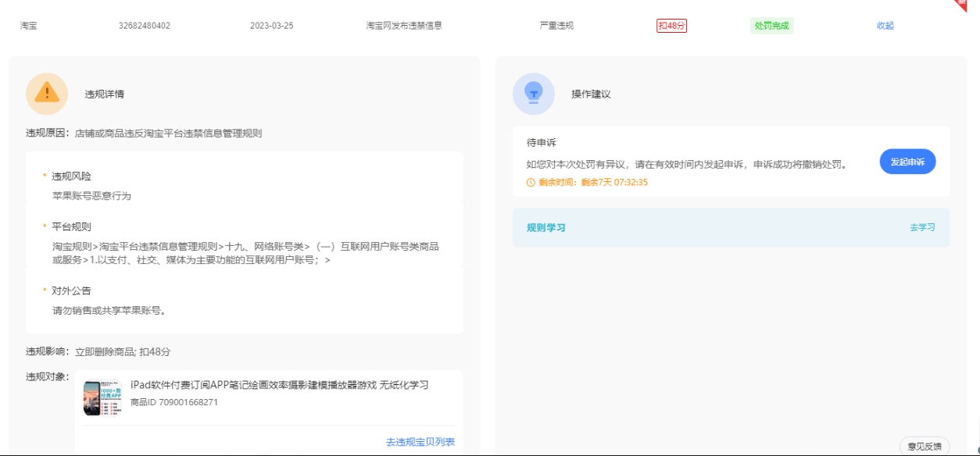Open the 意见反馈 feedback button
Image resolution: width=980 pixels, height=456 pixels.
925,447
